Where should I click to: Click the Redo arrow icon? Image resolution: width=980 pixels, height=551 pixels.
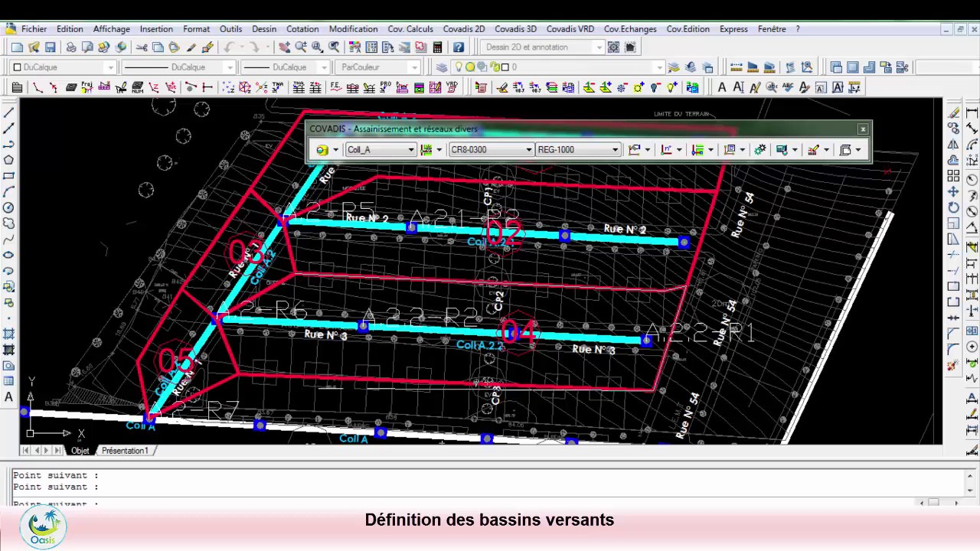click(255, 47)
